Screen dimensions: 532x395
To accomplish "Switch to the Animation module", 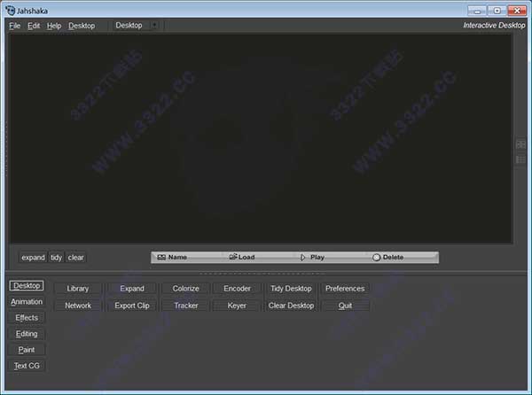I will [x=27, y=301].
